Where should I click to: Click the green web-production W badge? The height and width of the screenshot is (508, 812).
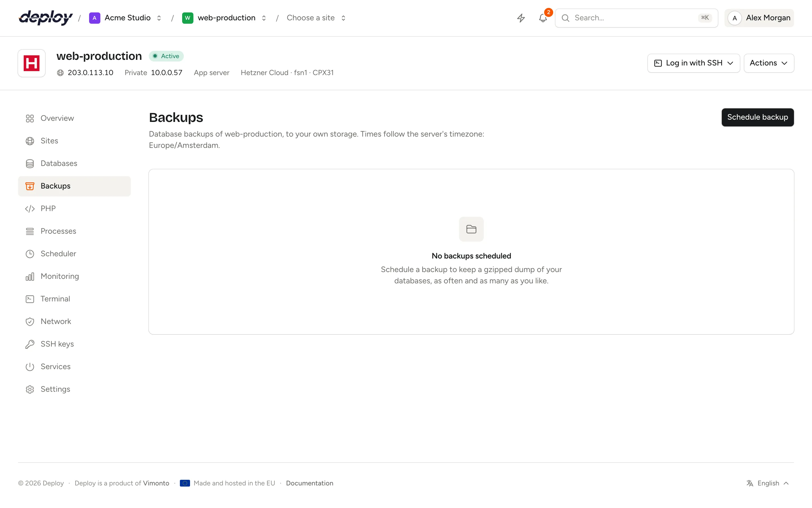(x=187, y=18)
